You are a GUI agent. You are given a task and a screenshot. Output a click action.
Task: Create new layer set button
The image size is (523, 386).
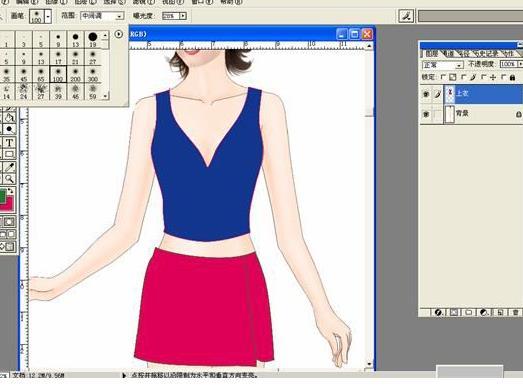tap(469, 312)
